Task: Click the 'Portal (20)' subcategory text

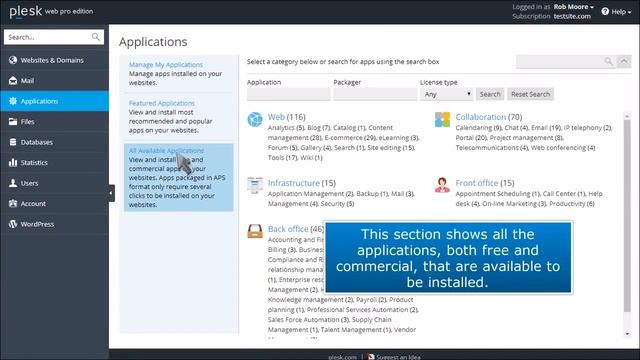Action: click(471, 138)
